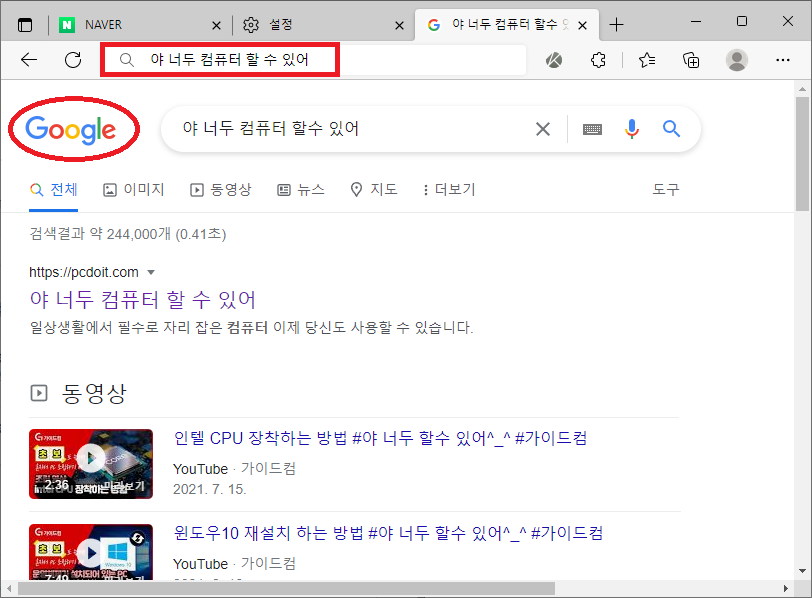
Task: Click the address bar search field
Action: pyautogui.click(x=314, y=60)
